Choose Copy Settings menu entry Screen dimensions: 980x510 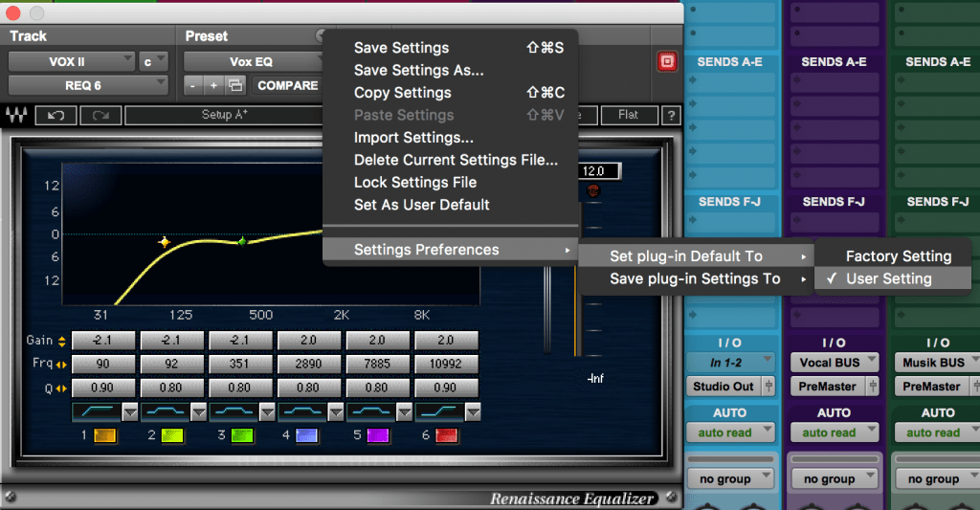pyautogui.click(x=450, y=93)
